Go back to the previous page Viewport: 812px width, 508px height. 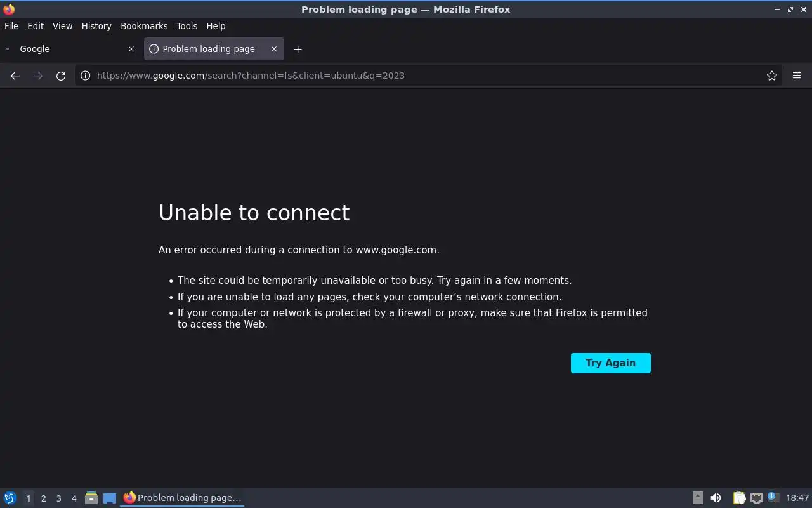pos(15,76)
